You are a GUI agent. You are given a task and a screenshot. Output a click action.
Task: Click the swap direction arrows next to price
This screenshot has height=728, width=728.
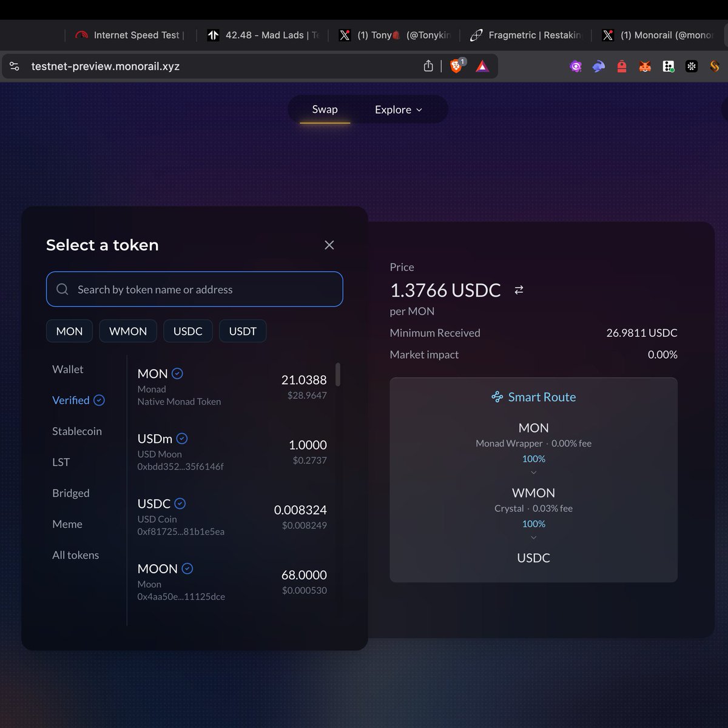519,290
